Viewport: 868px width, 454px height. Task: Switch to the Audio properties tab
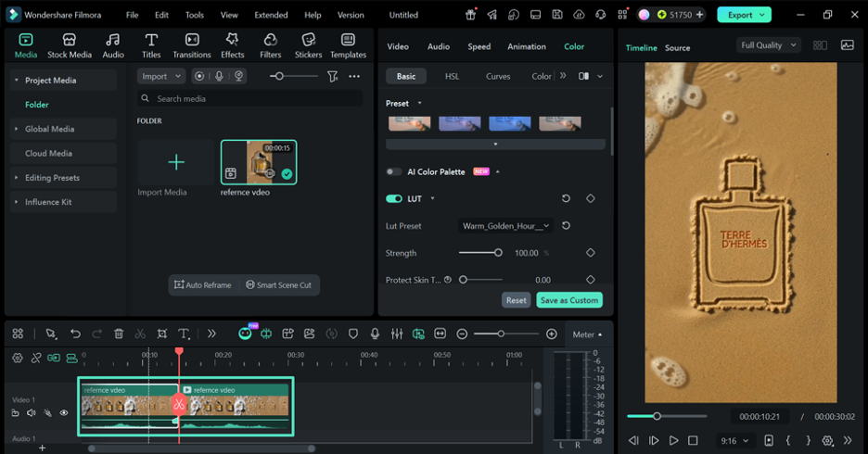click(439, 46)
